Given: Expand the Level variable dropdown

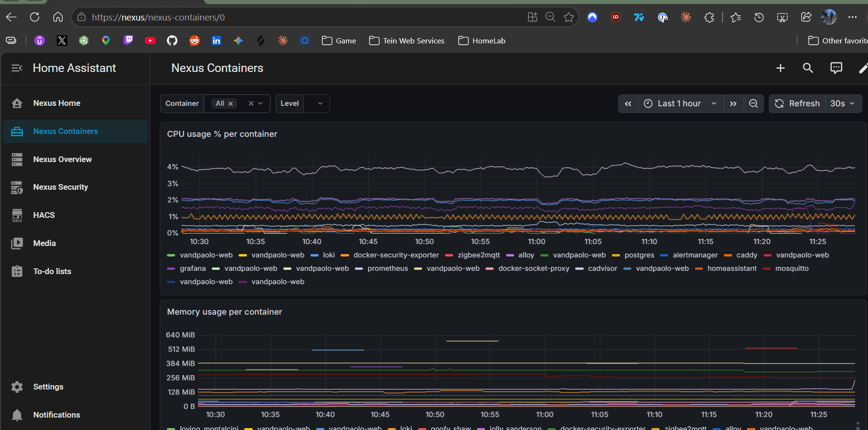Looking at the screenshot, I should point(320,103).
